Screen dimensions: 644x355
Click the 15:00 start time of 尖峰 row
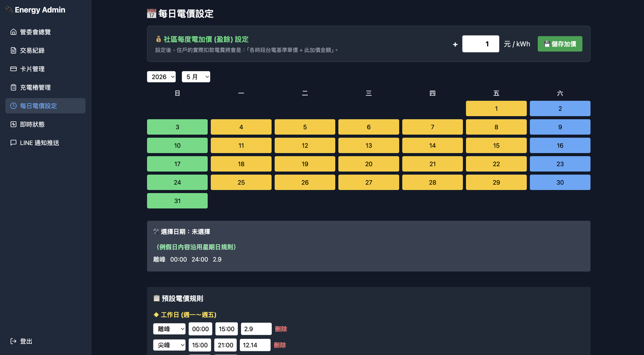coord(200,345)
